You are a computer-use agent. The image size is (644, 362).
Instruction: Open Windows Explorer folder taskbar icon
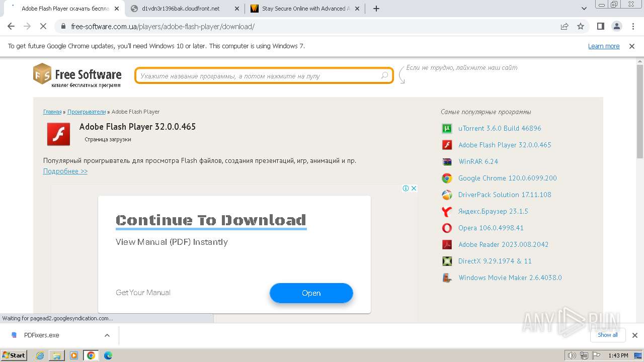[x=57, y=355]
